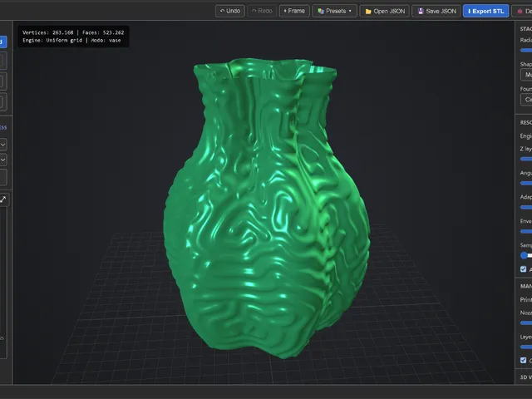Screen dimensions: 532x399
Task: Toggle the checkbox below the Sample slider
Action: (523, 269)
